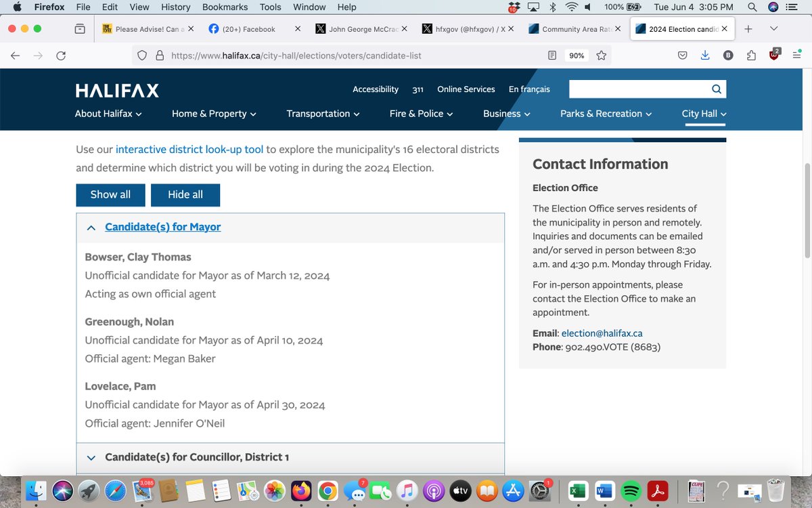Open the Pocket save icon
This screenshot has width=812, height=508.
click(683, 56)
